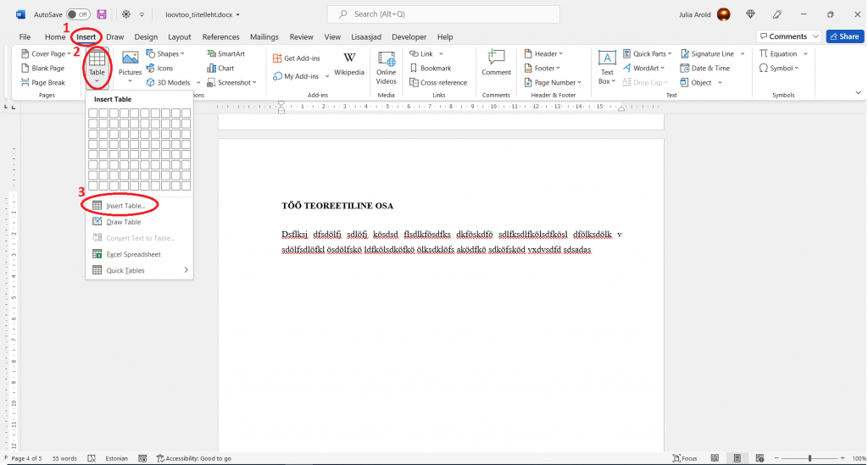Viewport: 868px width, 465px height.
Task: Click the Share button
Action: [845, 36]
